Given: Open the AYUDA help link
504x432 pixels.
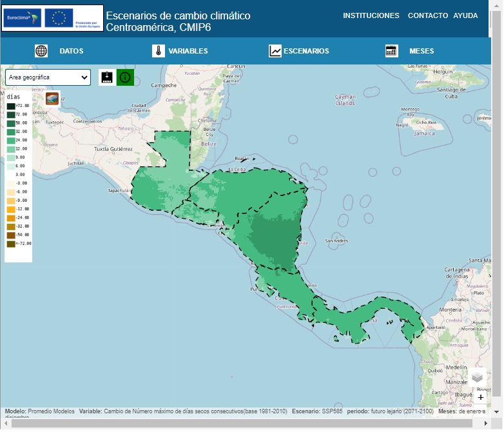Looking at the screenshot, I should pyautogui.click(x=465, y=15).
